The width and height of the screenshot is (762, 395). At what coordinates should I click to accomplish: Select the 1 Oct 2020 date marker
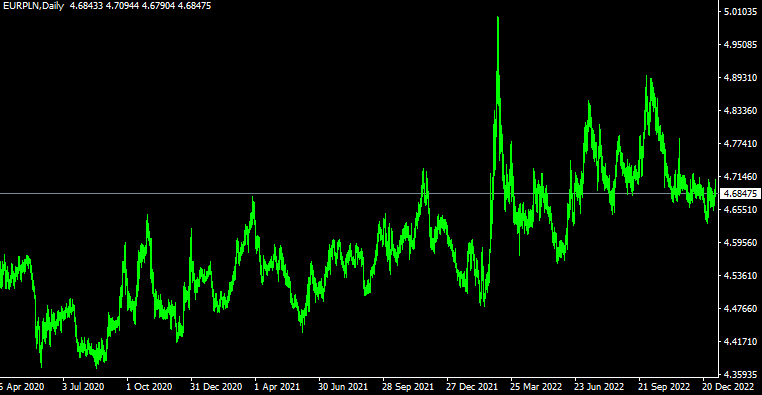(x=149, y=387)
